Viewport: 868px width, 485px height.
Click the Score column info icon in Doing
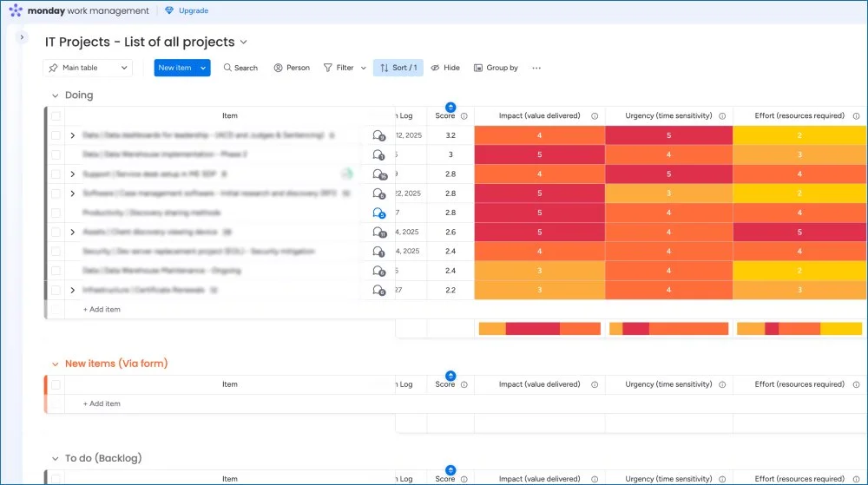[464, 116]
